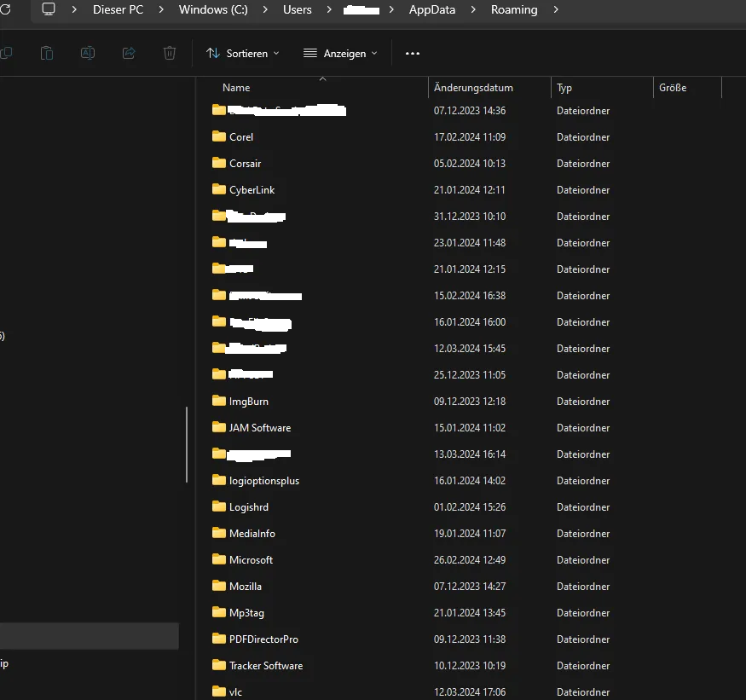746x700 pixels.
Task: Select the CyberLink folder name
Action: point(252,190)
